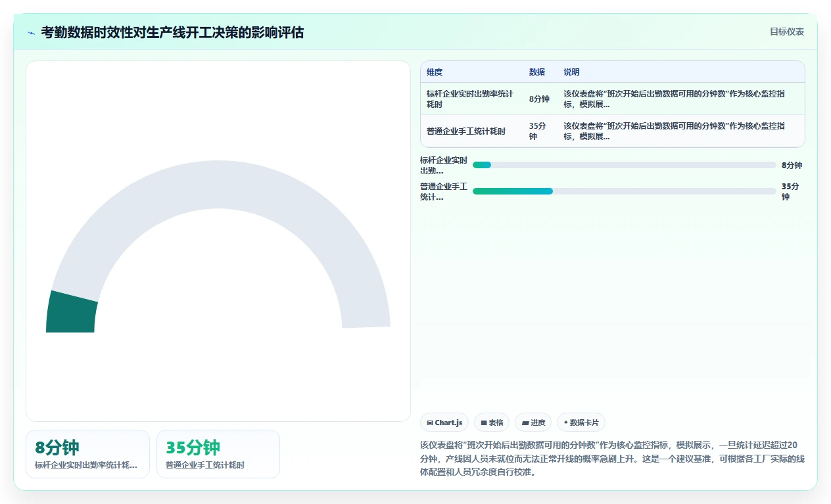Click the 普通企业手工统计 progress bar

click(x=625, y=191)
